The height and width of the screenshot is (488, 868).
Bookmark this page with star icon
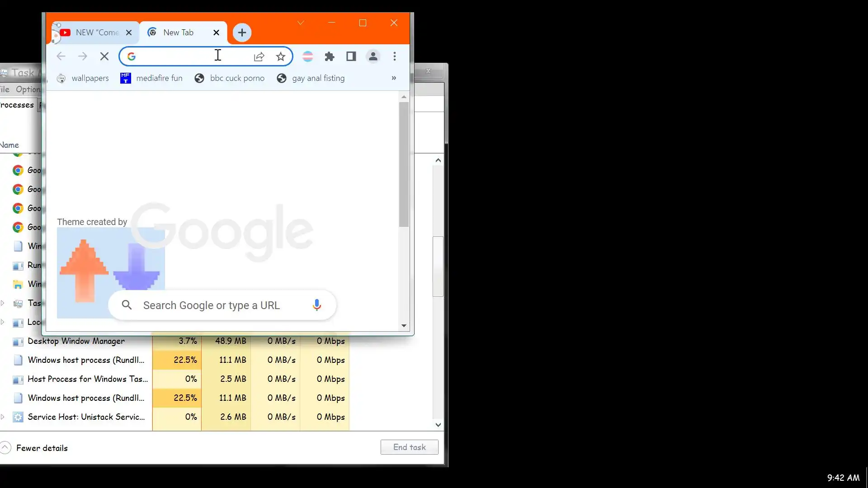[281, 56]
